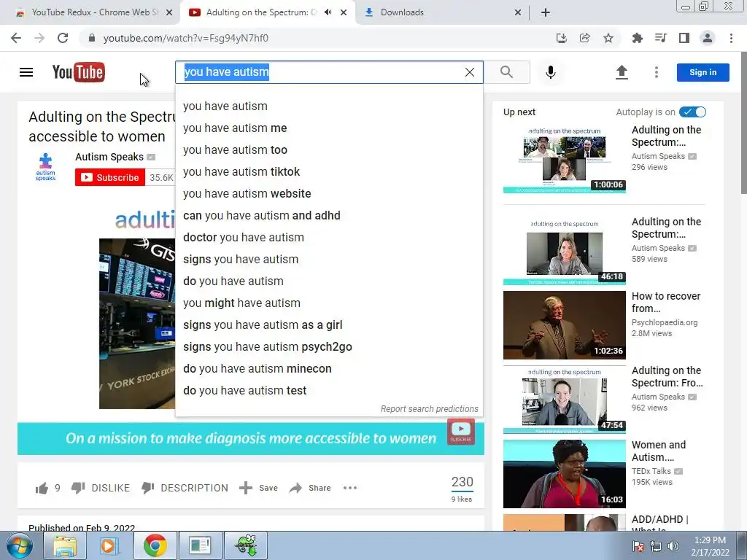The image size is (747, 560).
Task: Save the video to a playlist
Action: 259,488
